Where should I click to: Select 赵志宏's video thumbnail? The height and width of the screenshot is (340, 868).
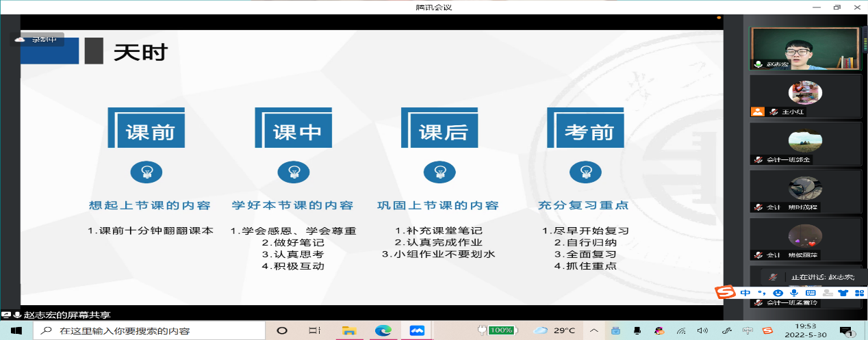click(804, 49)
